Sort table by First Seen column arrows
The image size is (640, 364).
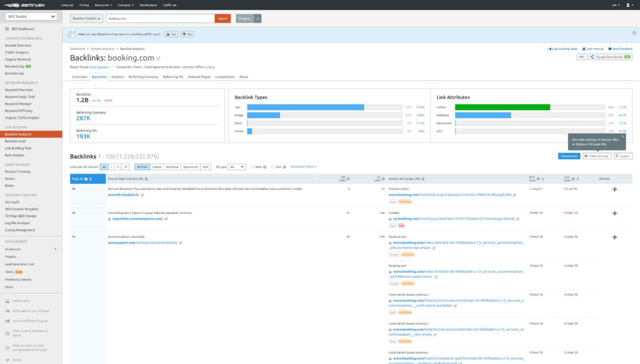(x=542, y=179)
